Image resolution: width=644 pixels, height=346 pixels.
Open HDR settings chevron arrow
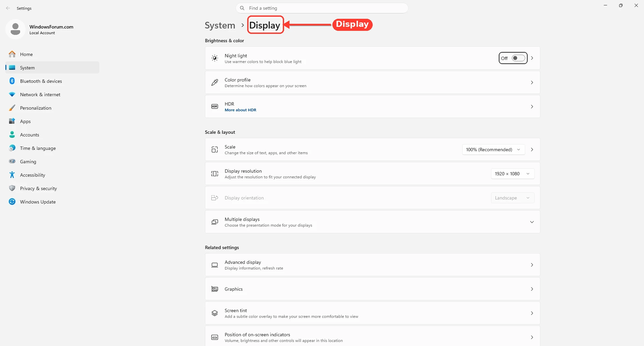[x=532, y=106]
